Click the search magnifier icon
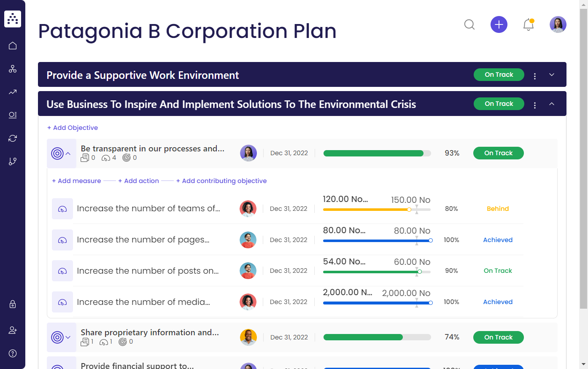This screenshot has height=369, width=588. [x=469, y=24]
